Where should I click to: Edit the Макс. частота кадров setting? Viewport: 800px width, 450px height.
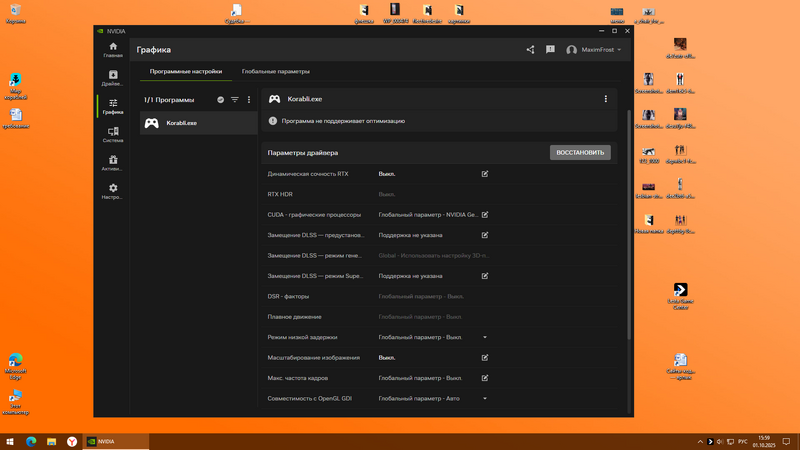[x=485, y=378]
